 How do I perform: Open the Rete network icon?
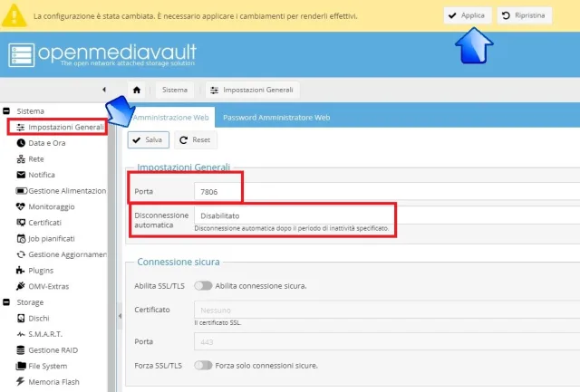[x=21, y=159]
